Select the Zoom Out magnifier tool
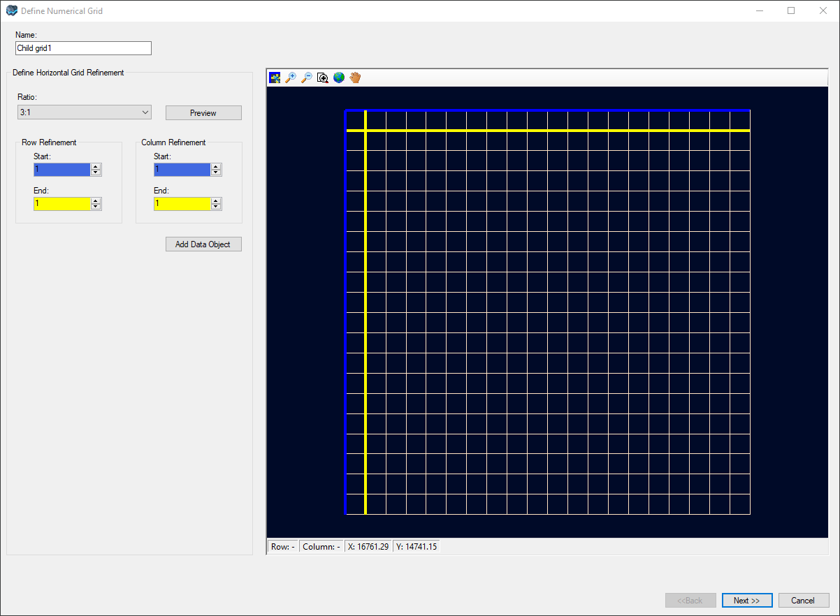The height and width of the screenshot is (616, 840). tap(307, 78)
